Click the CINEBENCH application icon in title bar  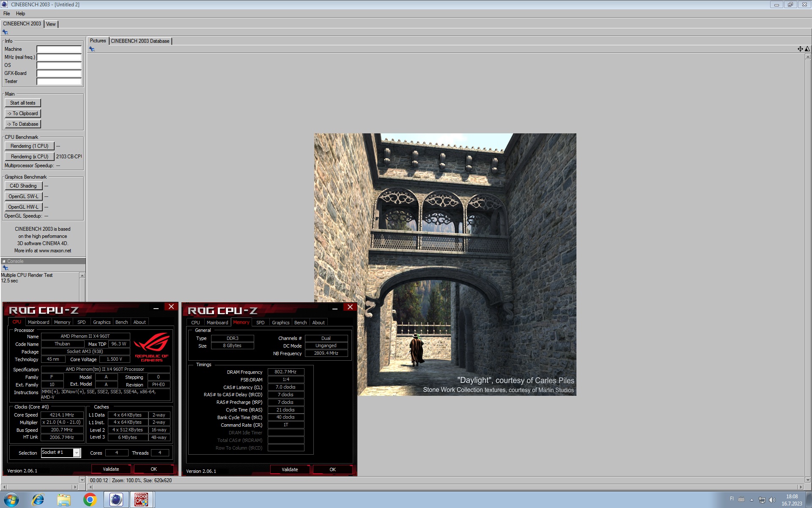4,4
